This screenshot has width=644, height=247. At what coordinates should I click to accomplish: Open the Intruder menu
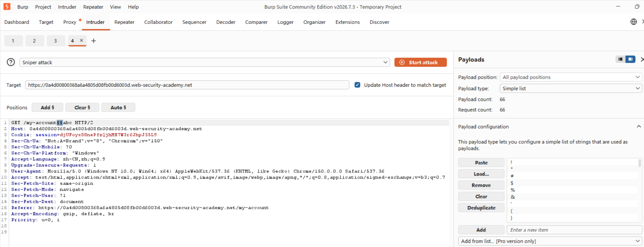67,7
